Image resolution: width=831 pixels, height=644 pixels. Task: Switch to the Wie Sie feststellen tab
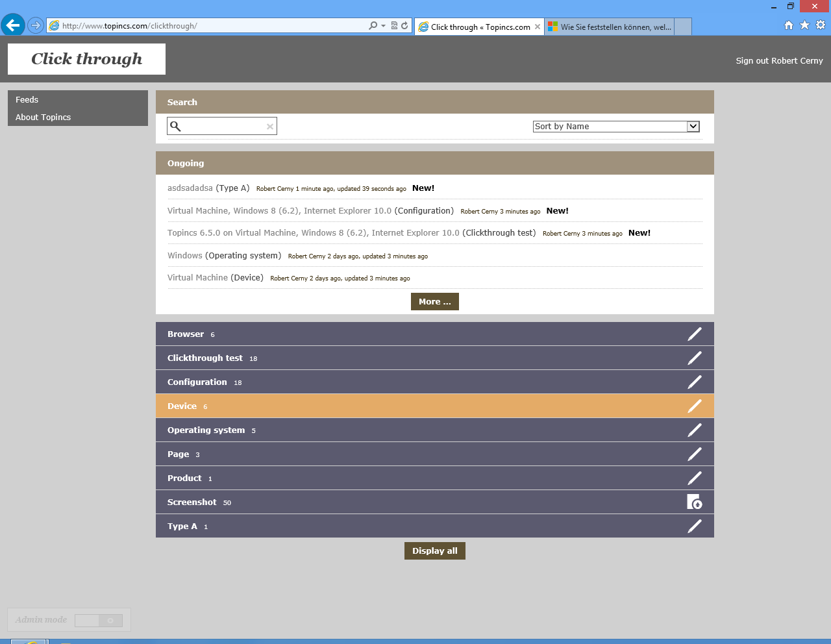[610, 27]
